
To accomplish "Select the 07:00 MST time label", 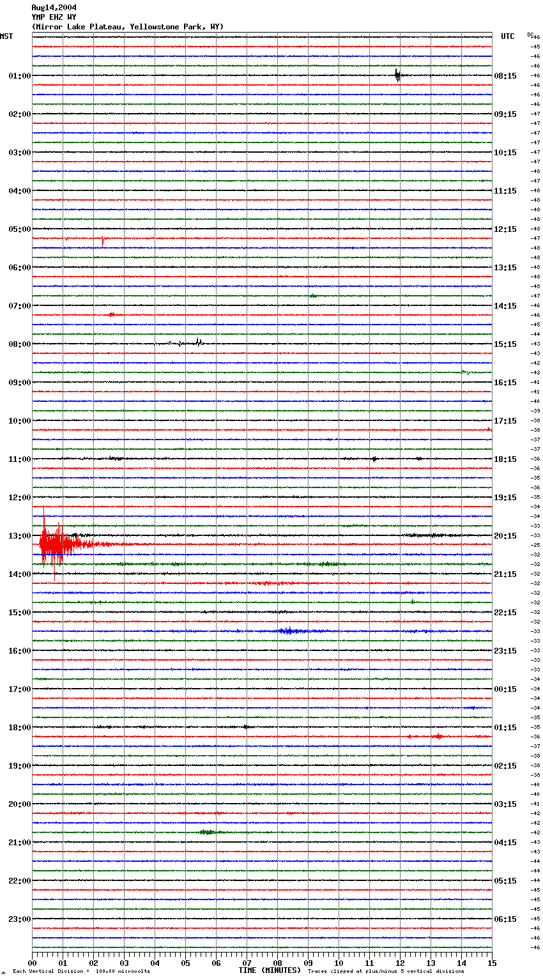I will (20, 306).
